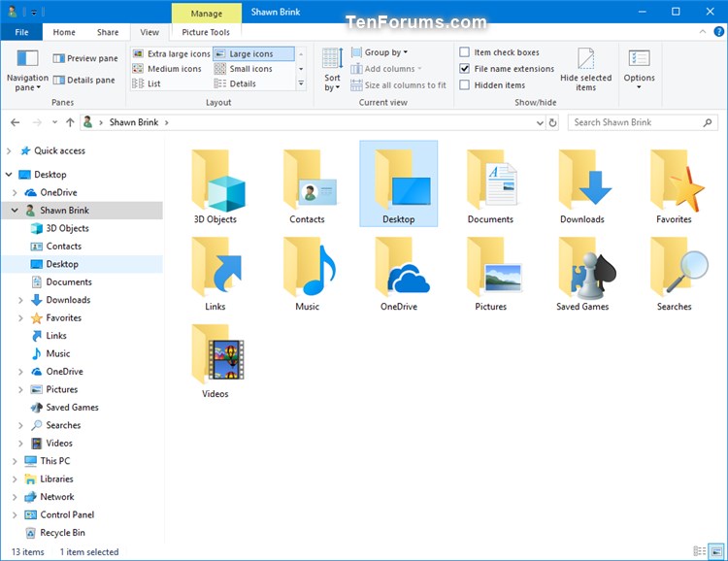Toggle the Details pane
Viewport: 728px width, 561px height.
84,80
